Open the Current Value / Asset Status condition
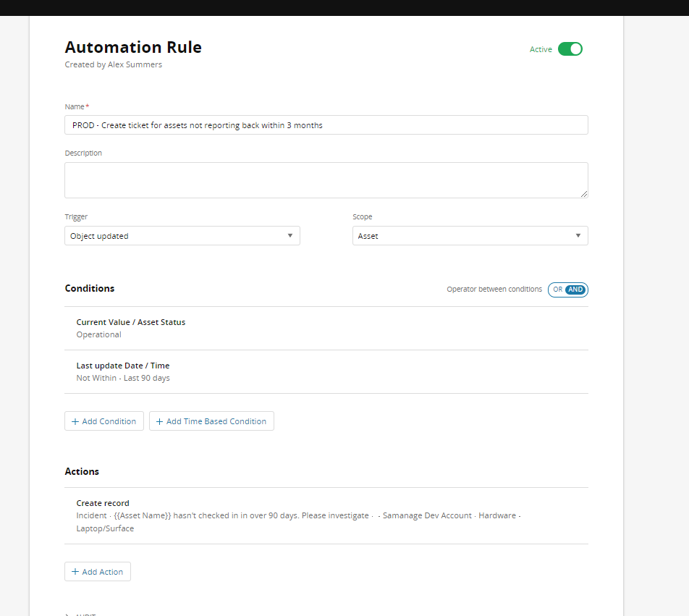Image resolution: width=689 pixels, height=616 pixels. tap(131, 322)
